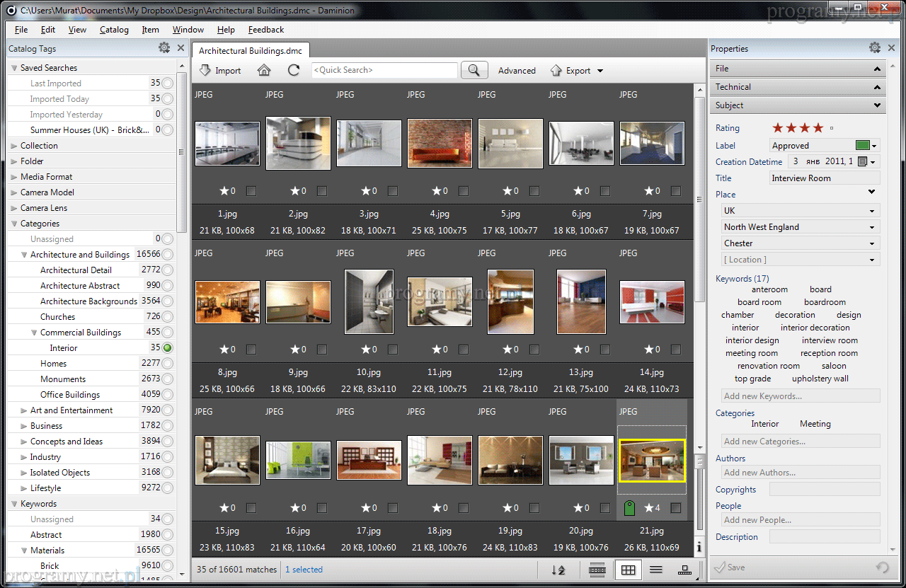The height and width of the screenshot is (588, 906).
Task: Expand the Collection tree section
Action: [x=14, y=146]
